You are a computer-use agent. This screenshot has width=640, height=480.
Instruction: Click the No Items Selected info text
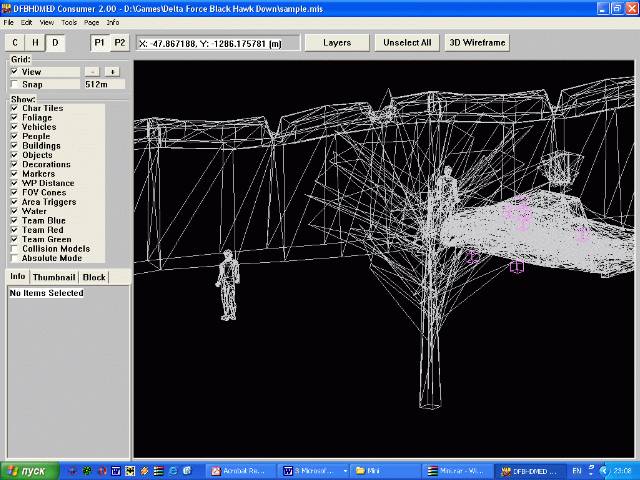point(47,293)
